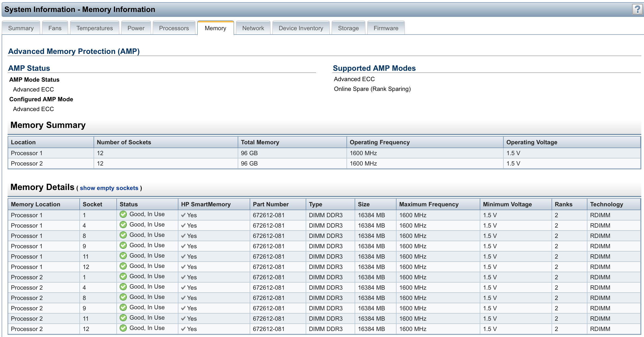Open the Temperatures tab
The image size is (644, 337).
(94, 28)
